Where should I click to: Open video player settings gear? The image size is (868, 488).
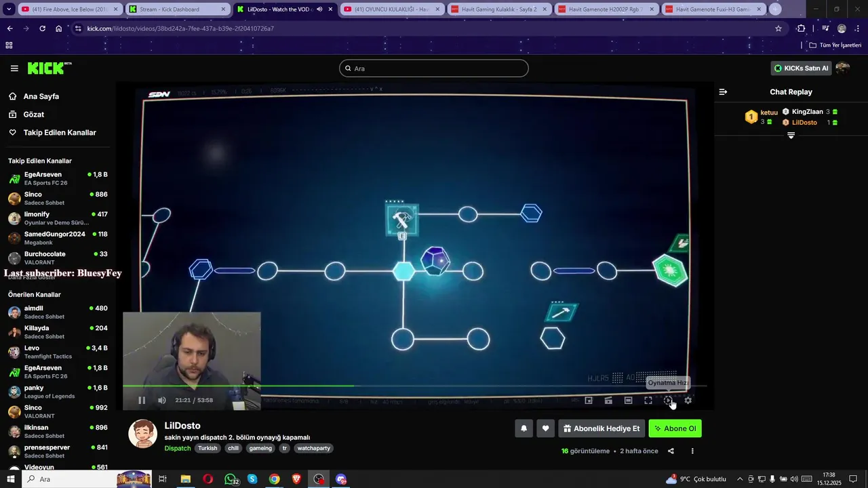coord(688,401)
